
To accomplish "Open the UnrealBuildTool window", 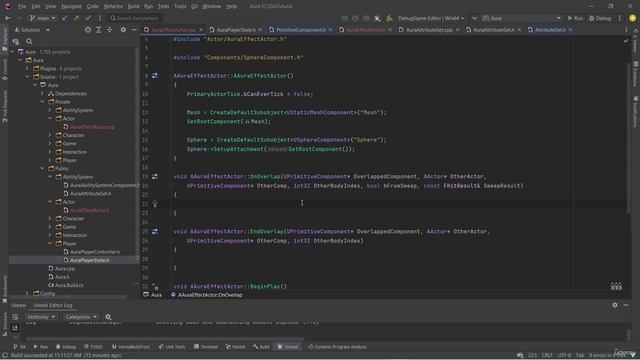I will [x=130, y=347].
